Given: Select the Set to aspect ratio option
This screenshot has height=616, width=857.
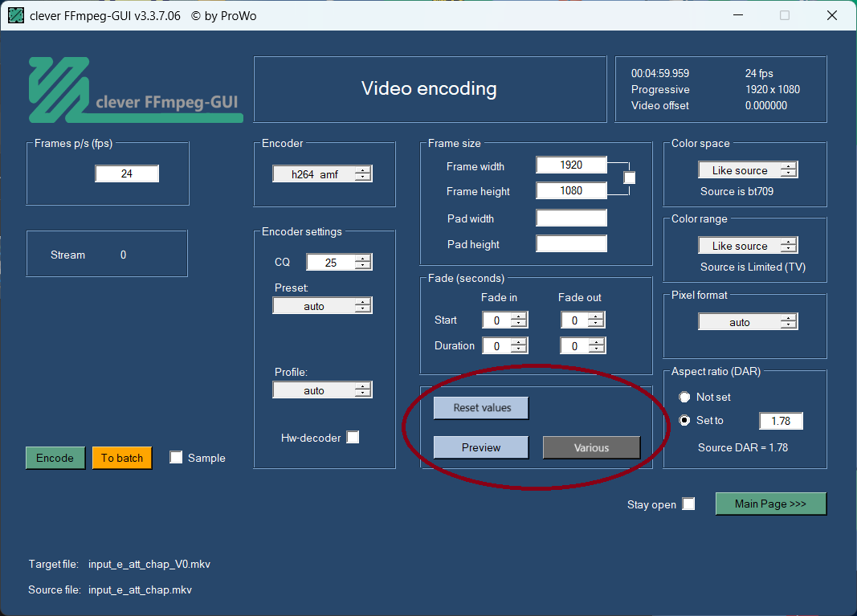Looking at the screenshot, I should click(684, 420).
